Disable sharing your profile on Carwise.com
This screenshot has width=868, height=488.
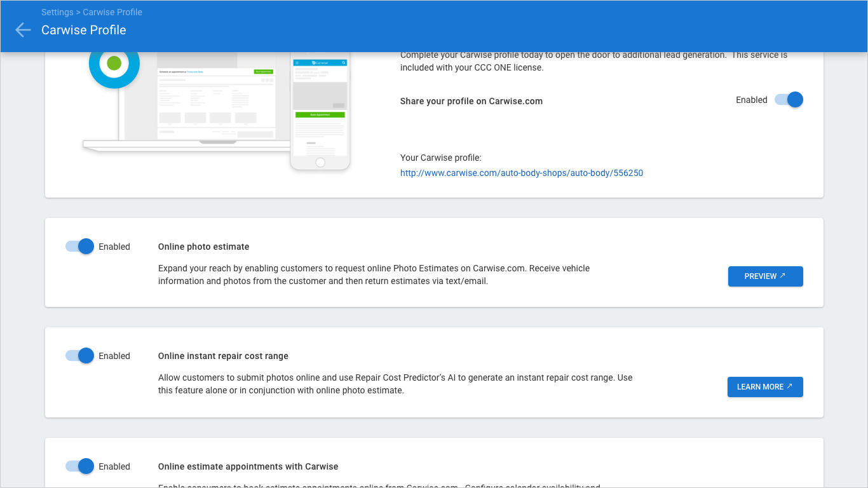[789, 100]
